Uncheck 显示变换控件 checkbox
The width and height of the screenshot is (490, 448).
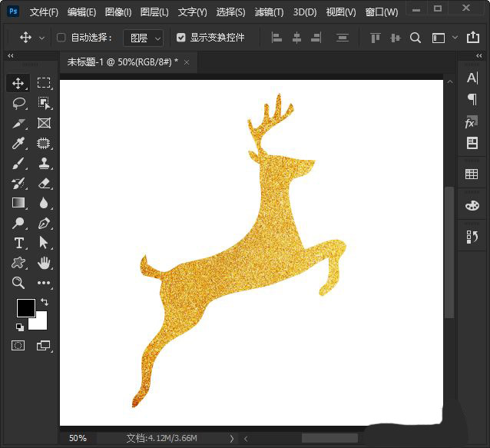pyautogui.click(x=181, y=37)
